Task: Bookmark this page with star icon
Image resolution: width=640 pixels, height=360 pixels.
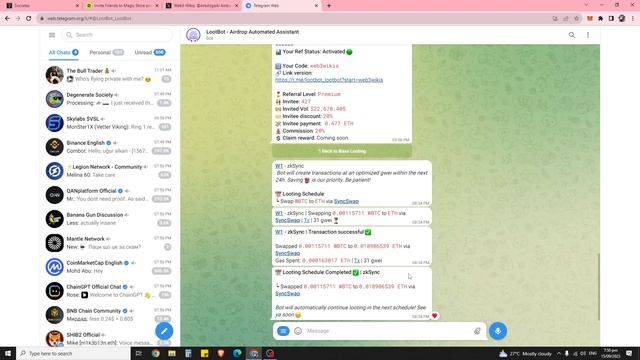Action: pyautogui.click(x=576, y=18)
